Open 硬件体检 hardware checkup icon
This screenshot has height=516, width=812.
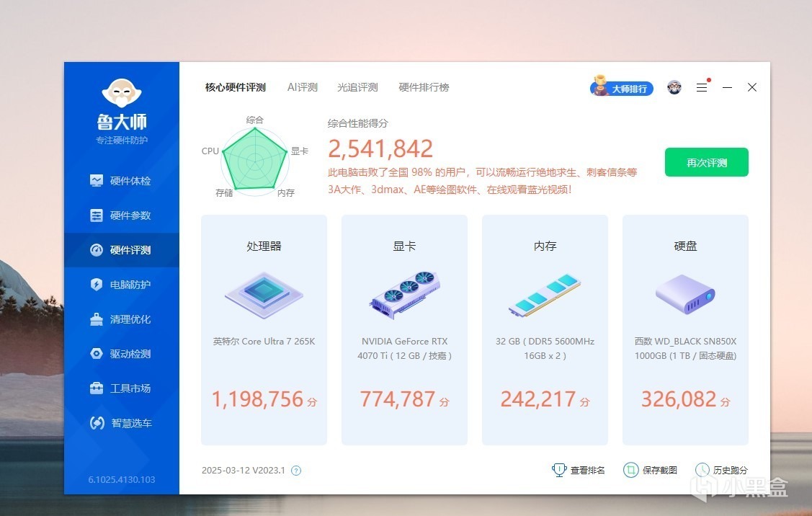coord(97,180)
